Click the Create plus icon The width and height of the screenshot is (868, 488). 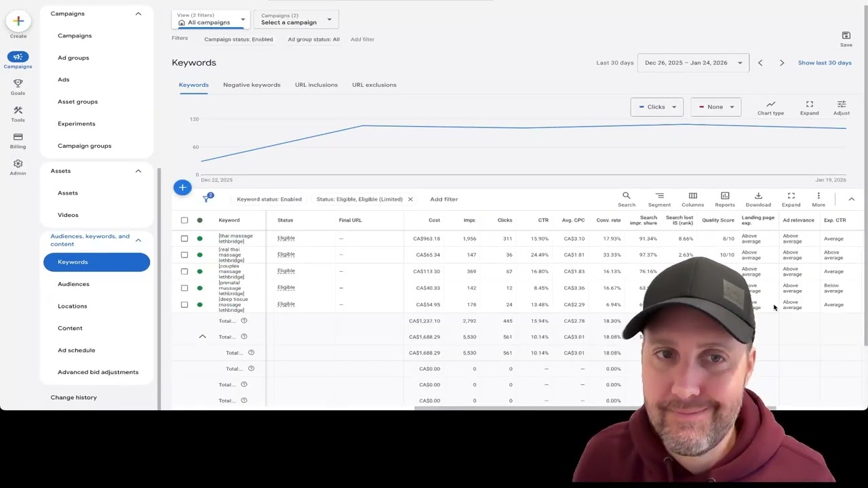18,21
